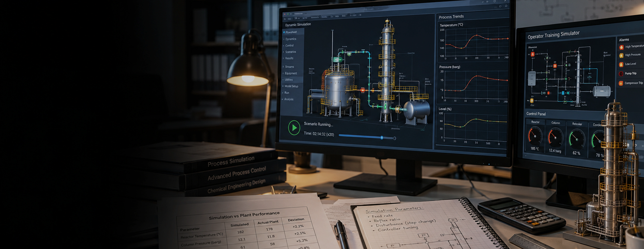
Task: Click the grey feed tank in the simulator schematic
Action: coord(532,78)
